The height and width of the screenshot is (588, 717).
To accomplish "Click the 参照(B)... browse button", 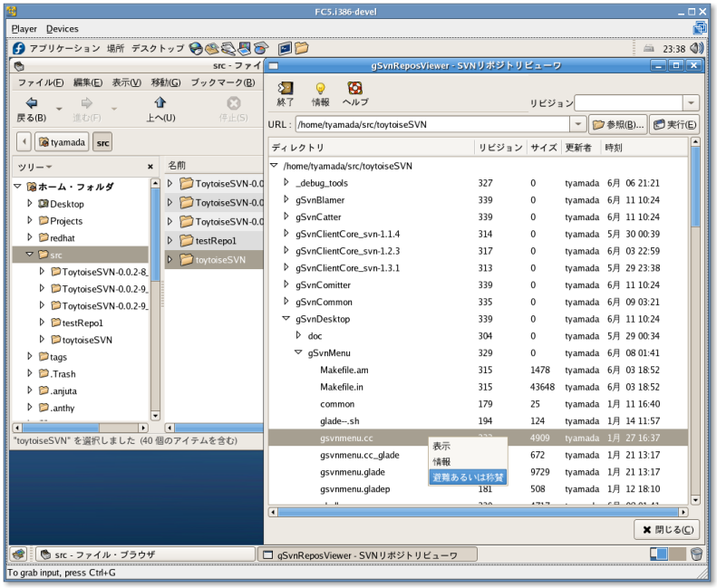I will pyautogui.click(x=618, y=125).
